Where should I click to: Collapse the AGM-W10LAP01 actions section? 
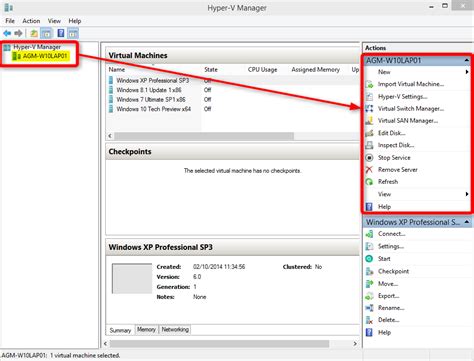tap(467, 60)
